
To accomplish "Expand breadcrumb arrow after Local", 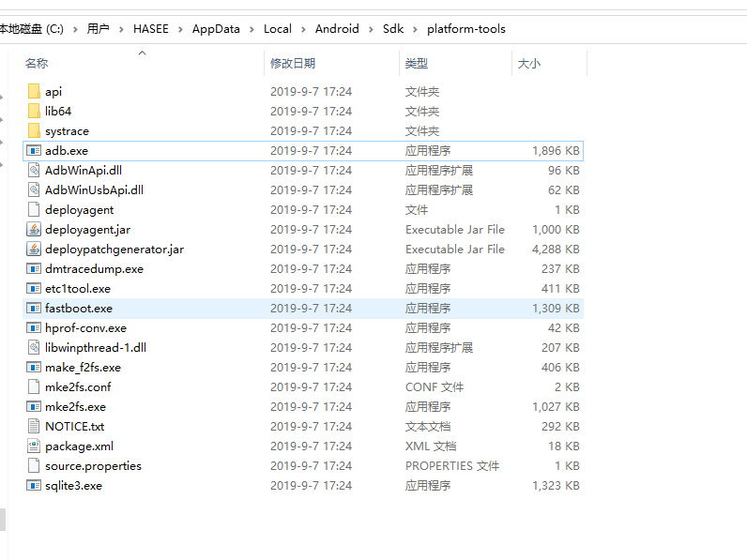I will (303, 29).
